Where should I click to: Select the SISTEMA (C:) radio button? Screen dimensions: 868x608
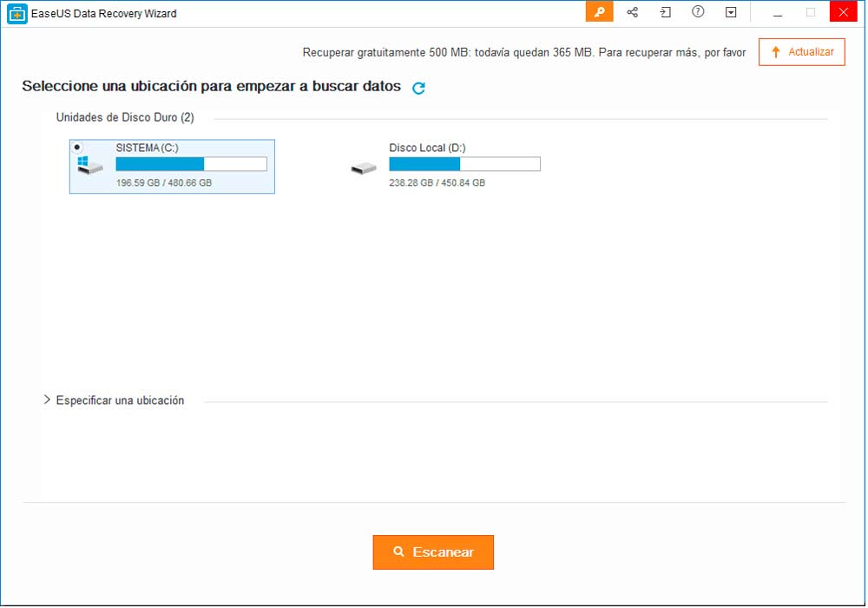[77, 148]
